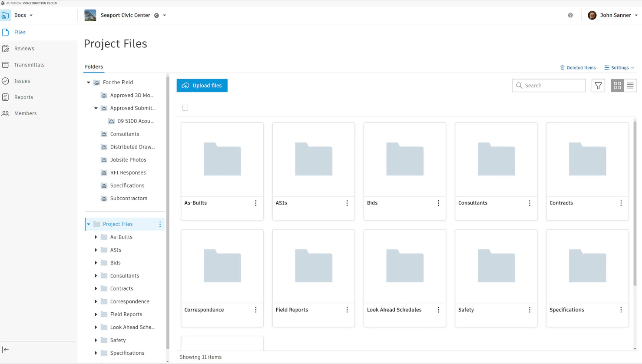642x364 pixels.
Task: Select the Folders tab
Action: [x=94, y=66]
